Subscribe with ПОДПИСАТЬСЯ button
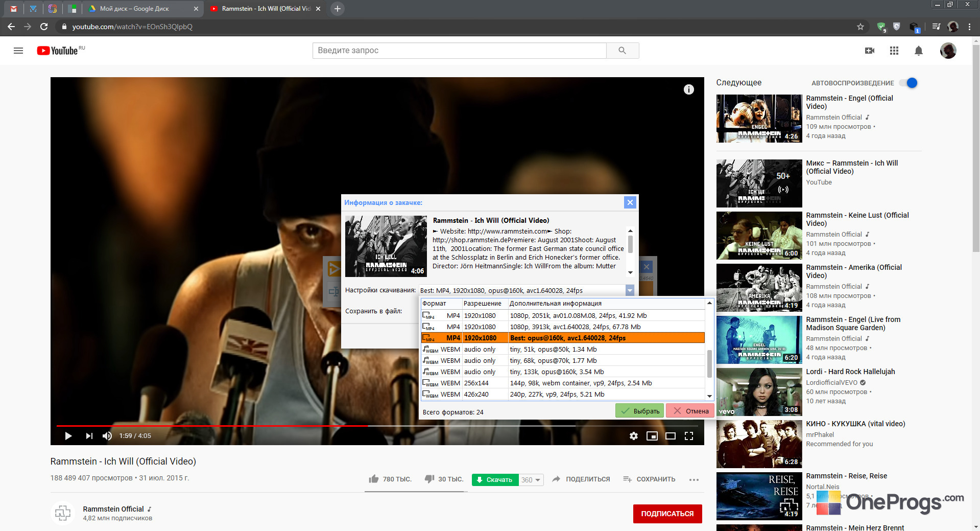980x531 pixels. click(667, 514)
